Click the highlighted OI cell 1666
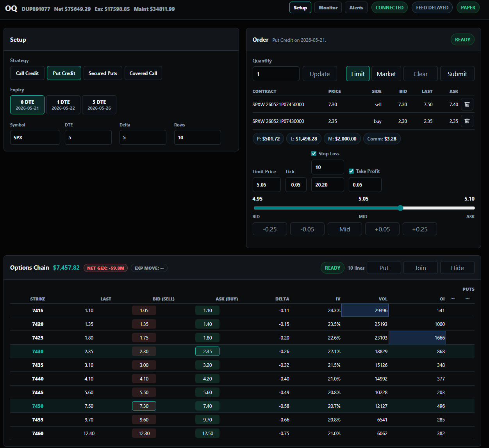The height and width of the screenshot is (448, 489). point(417,338)
